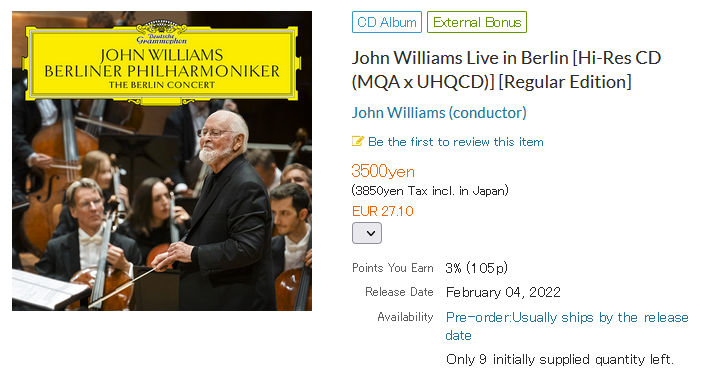This screenshot has height=373, width=705.
Task: Select the CD Album badge
Action: tap(387, 22)
